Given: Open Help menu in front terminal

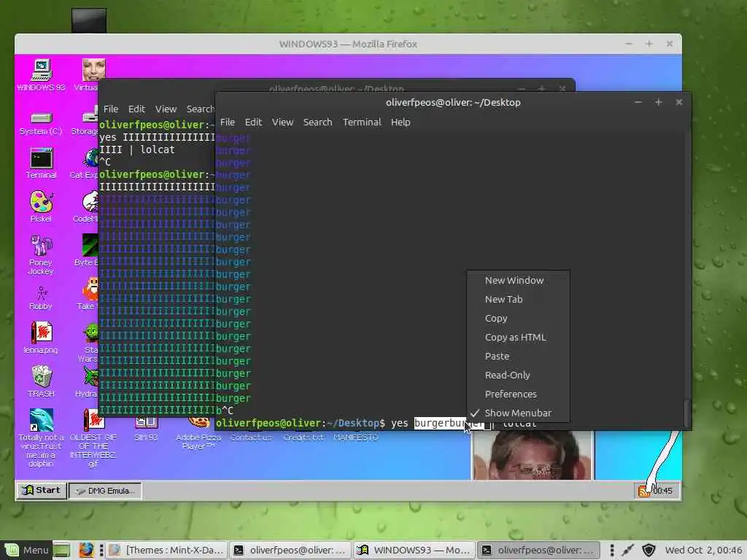Looking at the screenshot, I should [400, 122].
